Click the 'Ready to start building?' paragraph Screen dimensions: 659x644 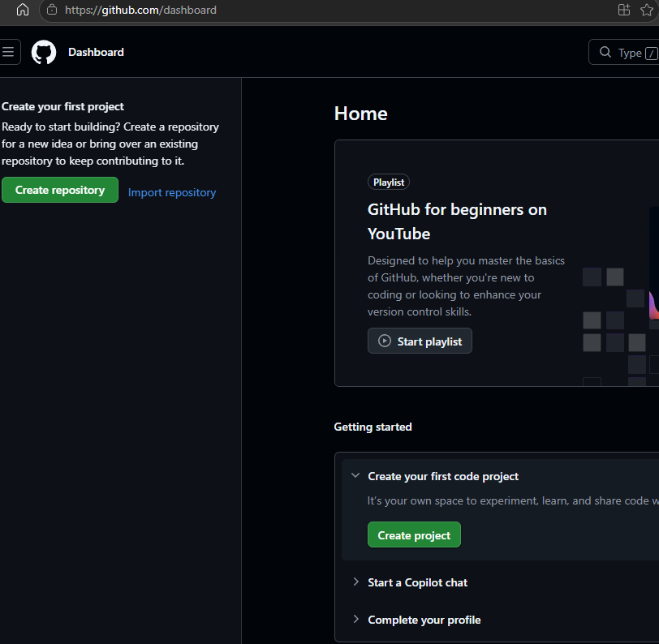tap(110, 144)
